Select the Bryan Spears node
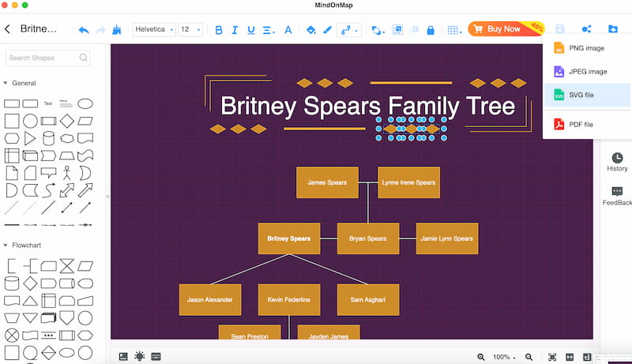Image resolution: width=632 pixels, height=364 pixels. tap(368, 238)
